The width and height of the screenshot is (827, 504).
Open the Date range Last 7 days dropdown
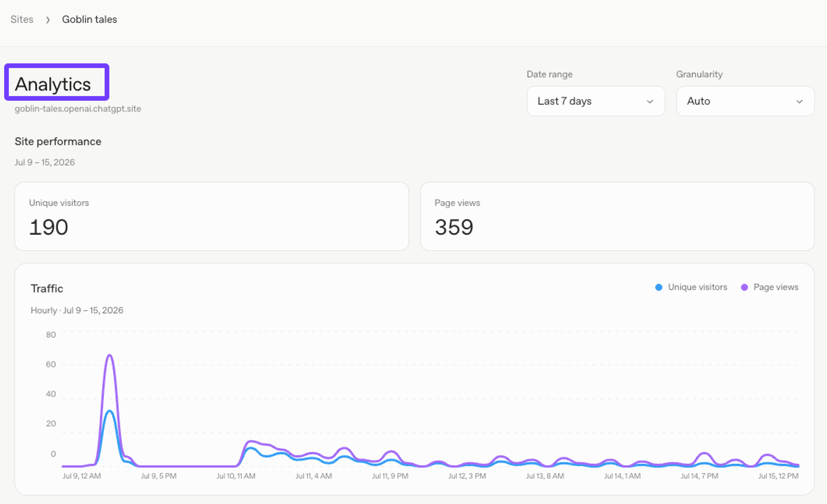click(595, 101)
